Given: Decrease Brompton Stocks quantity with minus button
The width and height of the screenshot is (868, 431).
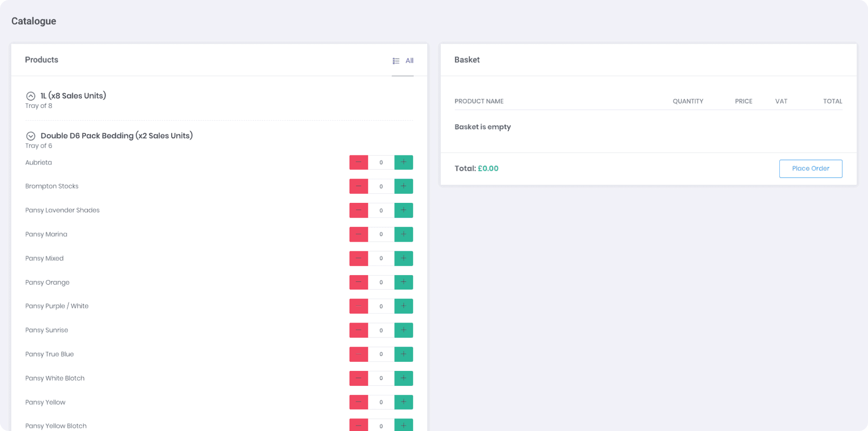Looking at the screenshot, I should coord(359,186).
